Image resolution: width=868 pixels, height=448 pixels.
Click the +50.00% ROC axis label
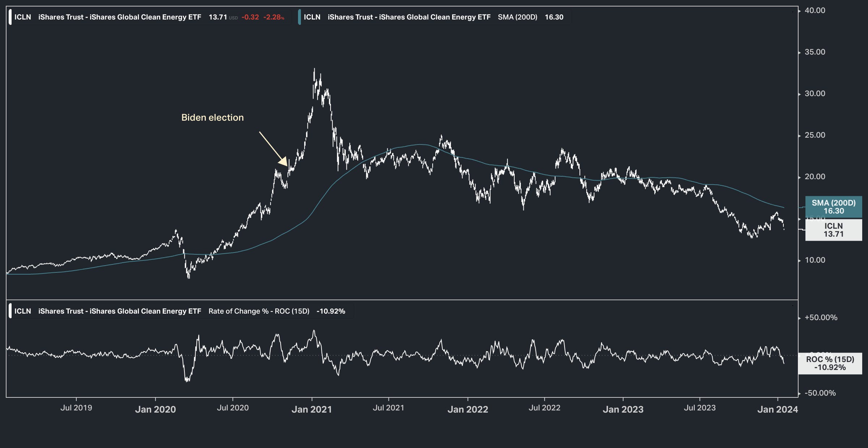tap(821, 318)
